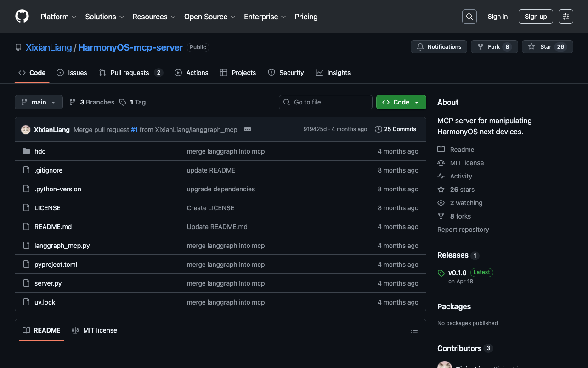This screenshot has height=368, width=588.
Task: Open the v0.1.0 release tag
Action: [x=457, y=272]
